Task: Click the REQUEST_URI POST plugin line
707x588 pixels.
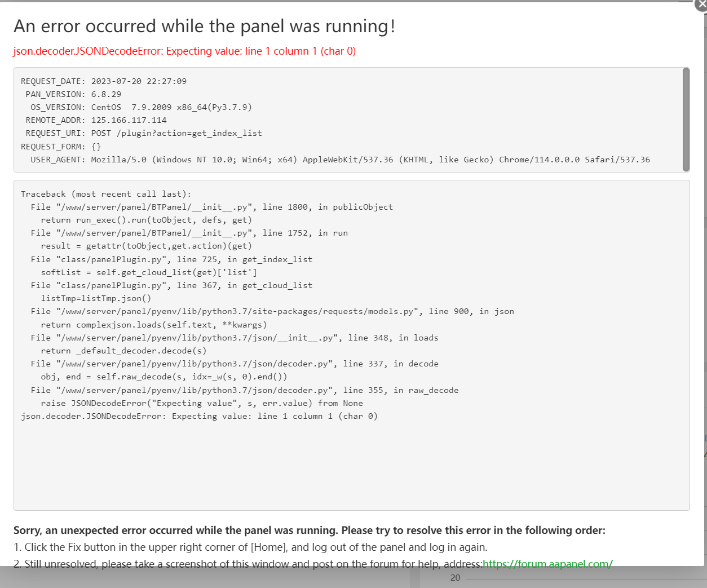Action: (176, 133)
